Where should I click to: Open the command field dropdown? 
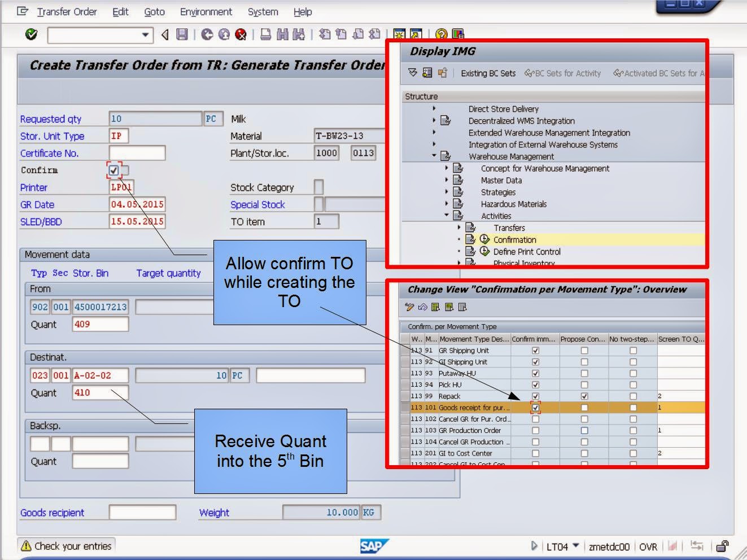145,35
